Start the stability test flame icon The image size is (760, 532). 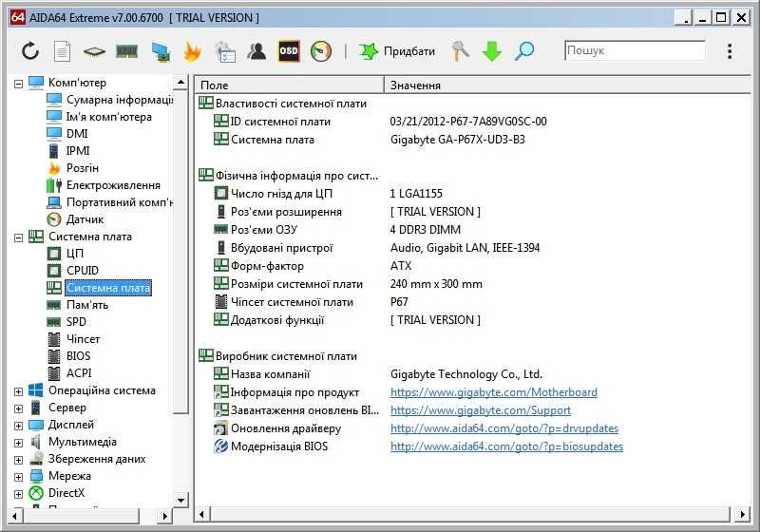193,51
